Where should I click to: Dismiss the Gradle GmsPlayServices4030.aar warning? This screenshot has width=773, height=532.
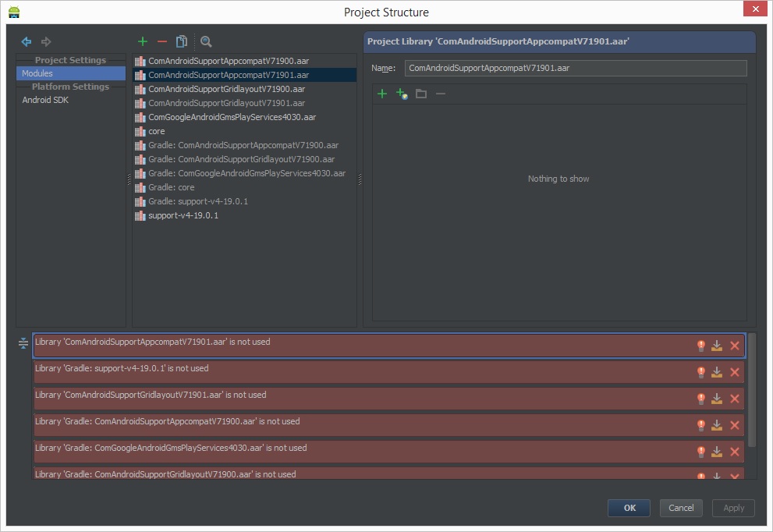click(x=735, y=452)
